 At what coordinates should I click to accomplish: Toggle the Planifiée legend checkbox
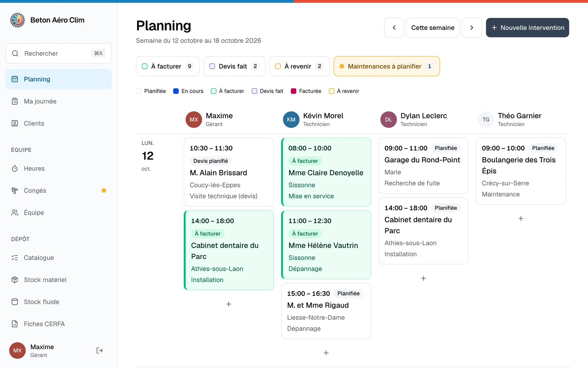tap(139, 91)
